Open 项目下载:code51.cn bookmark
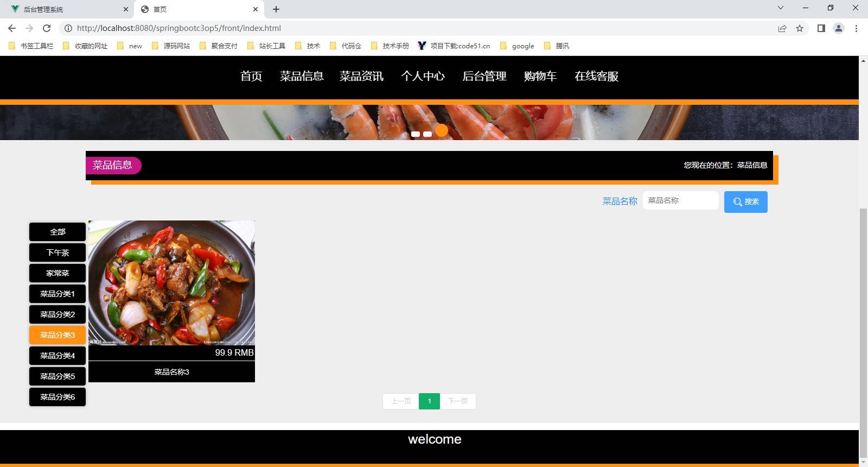This screenshot has width=868, height=467. 454,46
